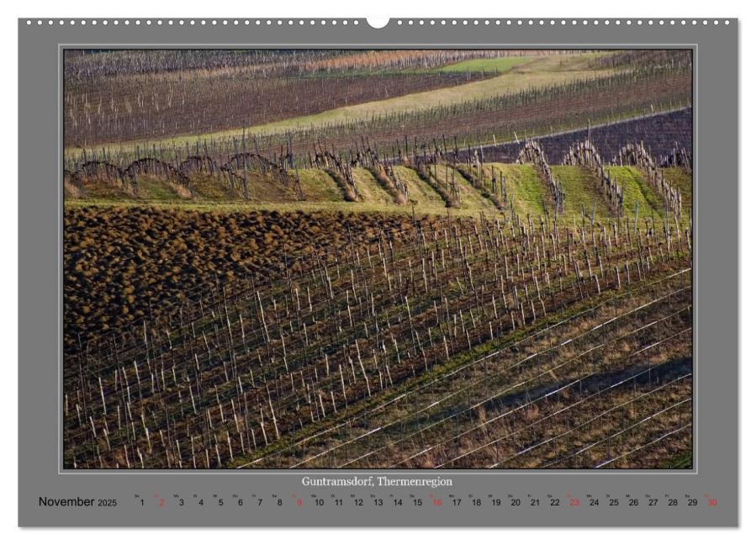
Task: Select day 25 in the calendar strip
Action: click(614, 503)
